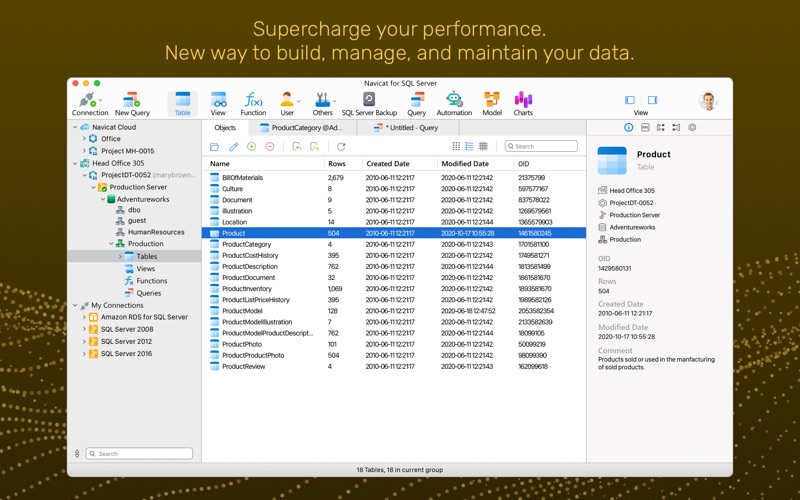
Task: Click the green New Table plus icon
Action: tap(252, 146)
